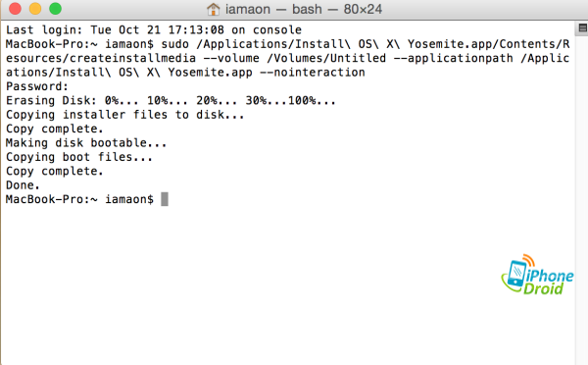Click the "Password:" prompt line
The width and height of the screenshot is (588, 365).
(37, 86)
